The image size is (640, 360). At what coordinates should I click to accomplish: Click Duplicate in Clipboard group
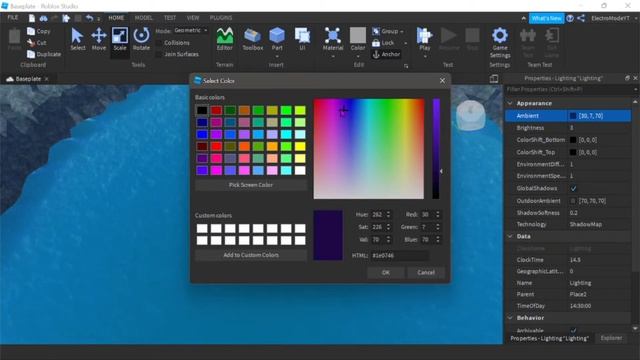click(44, 54)
